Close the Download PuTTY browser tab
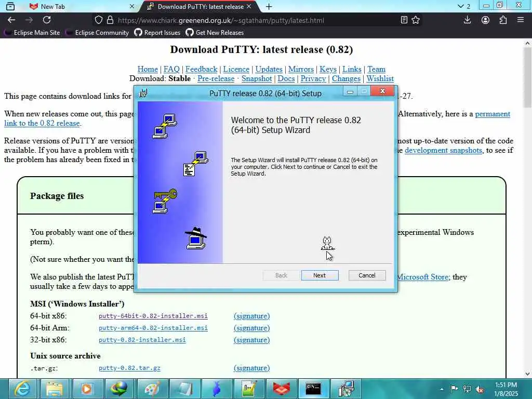 (x=249, y=6)
